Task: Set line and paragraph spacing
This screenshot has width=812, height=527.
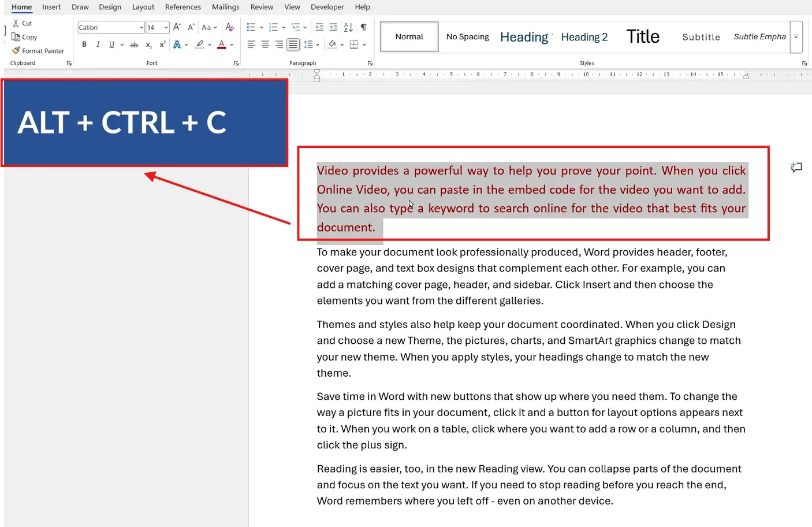Action: coord(308,44)
